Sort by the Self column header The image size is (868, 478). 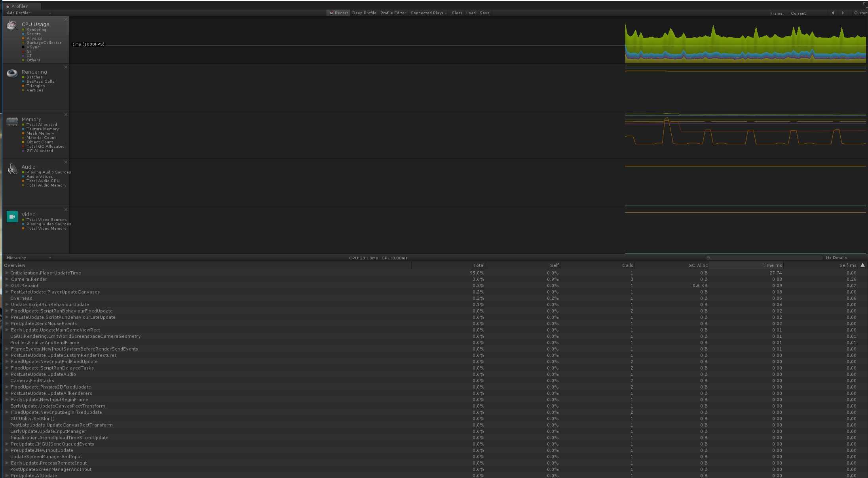point(523,265)
